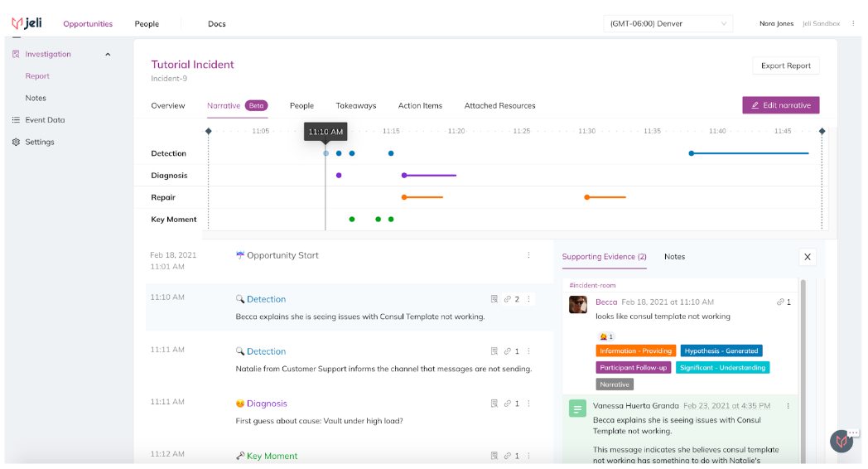Open notes icon on 11:11 AM Diagnosis row
The height and width of the screenshot is (469, 868).
click(x=494, y=404)
